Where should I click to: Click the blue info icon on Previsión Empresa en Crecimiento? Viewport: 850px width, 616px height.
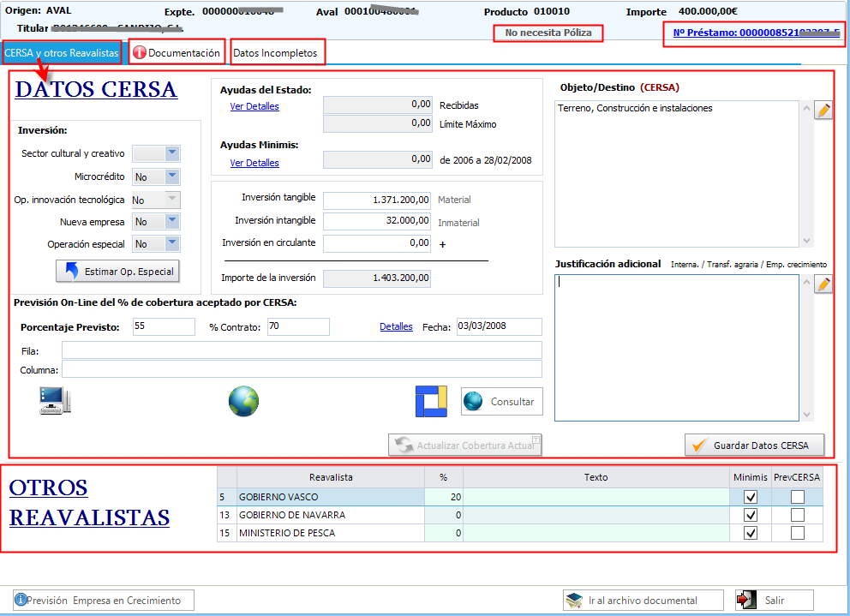click(21, 600)
